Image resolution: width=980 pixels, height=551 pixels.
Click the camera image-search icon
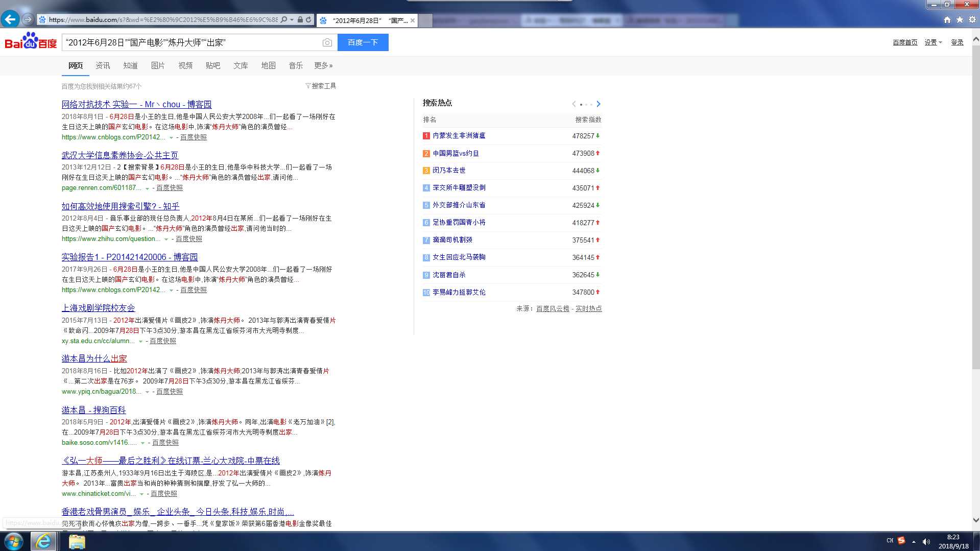327,42
